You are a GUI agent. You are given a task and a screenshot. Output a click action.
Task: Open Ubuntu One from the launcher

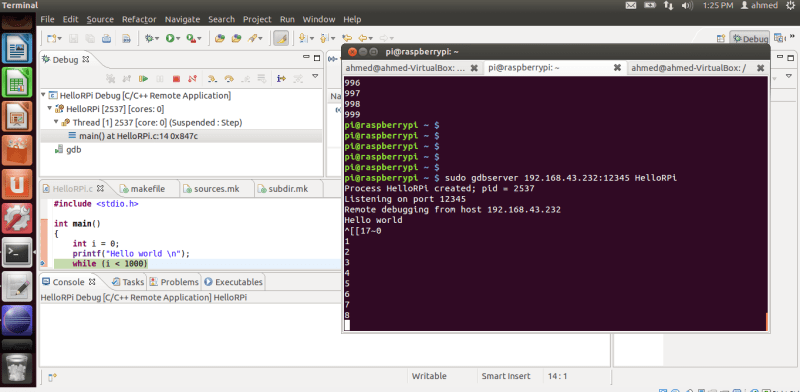coord(17,184)
